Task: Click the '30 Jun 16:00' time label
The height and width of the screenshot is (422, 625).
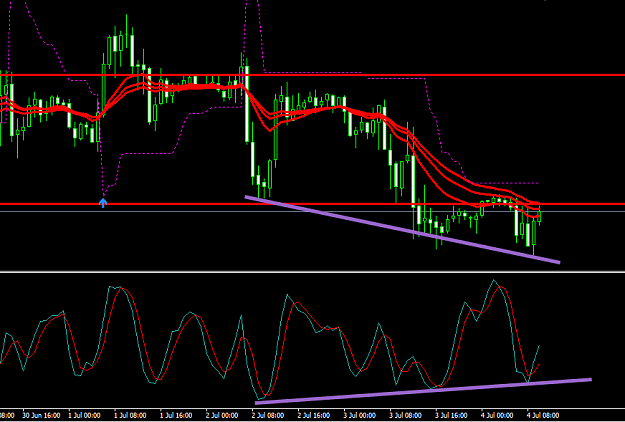Action: coord(42,415)
